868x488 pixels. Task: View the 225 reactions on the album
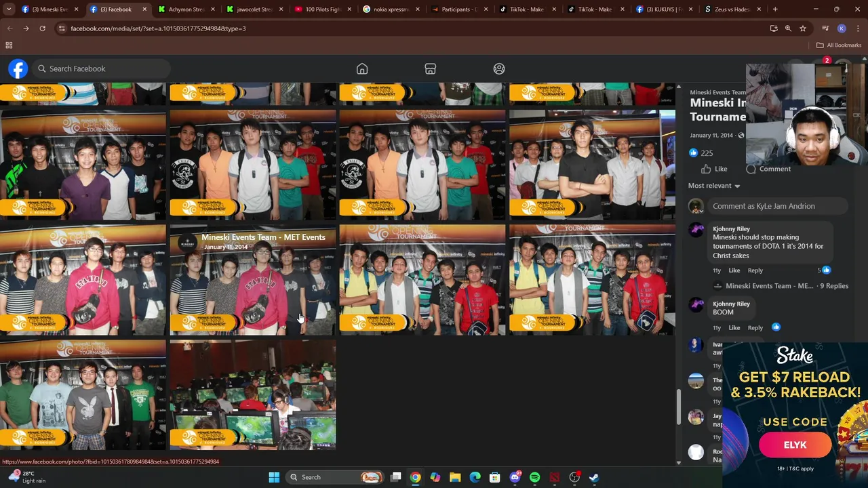(x=701, y=153)
